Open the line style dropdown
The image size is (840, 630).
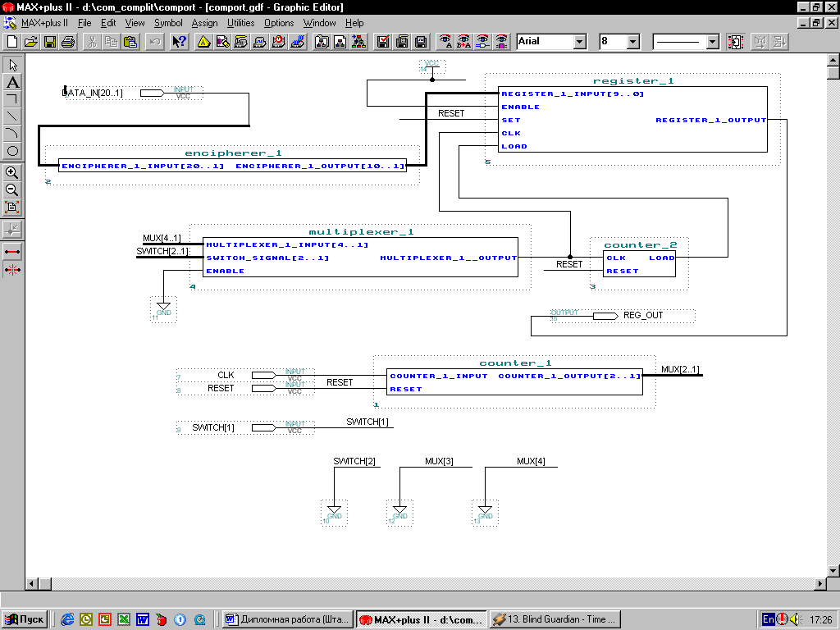[x=712, y=42]
